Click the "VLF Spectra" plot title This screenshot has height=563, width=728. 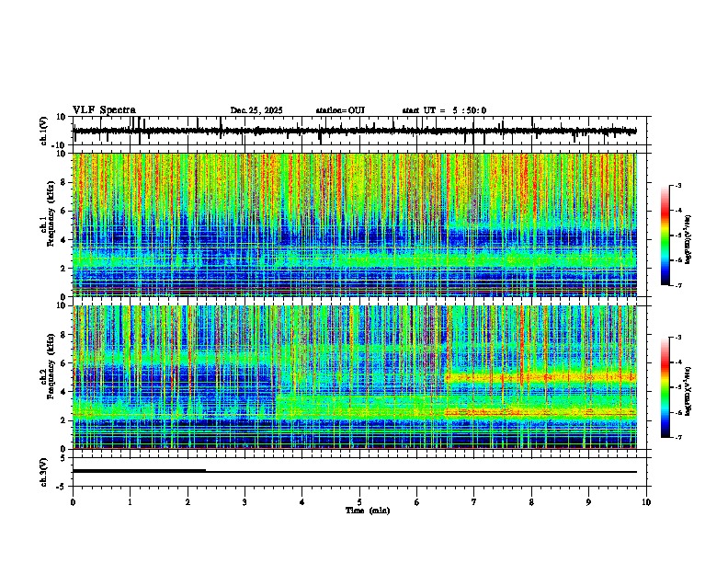(104, 110)
